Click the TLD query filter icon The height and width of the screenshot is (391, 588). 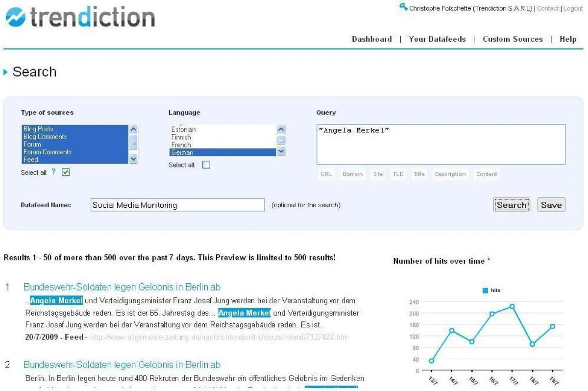point(398,174)
